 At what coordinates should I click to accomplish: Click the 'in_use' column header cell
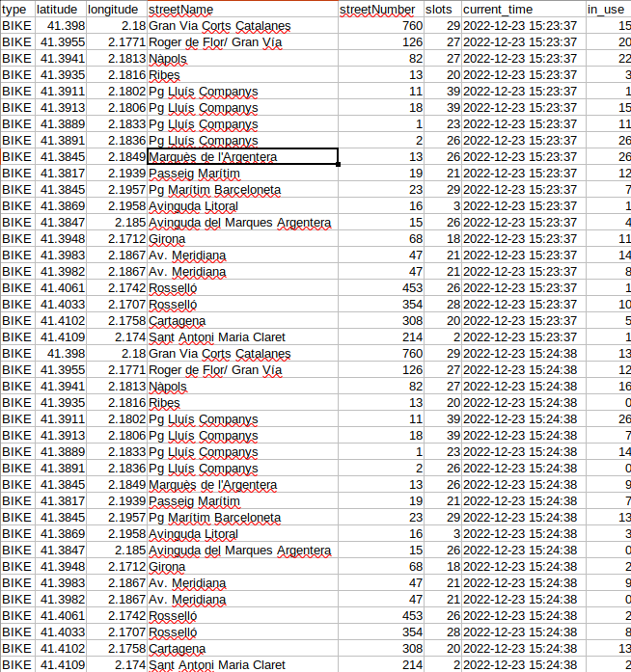(608, 9)
